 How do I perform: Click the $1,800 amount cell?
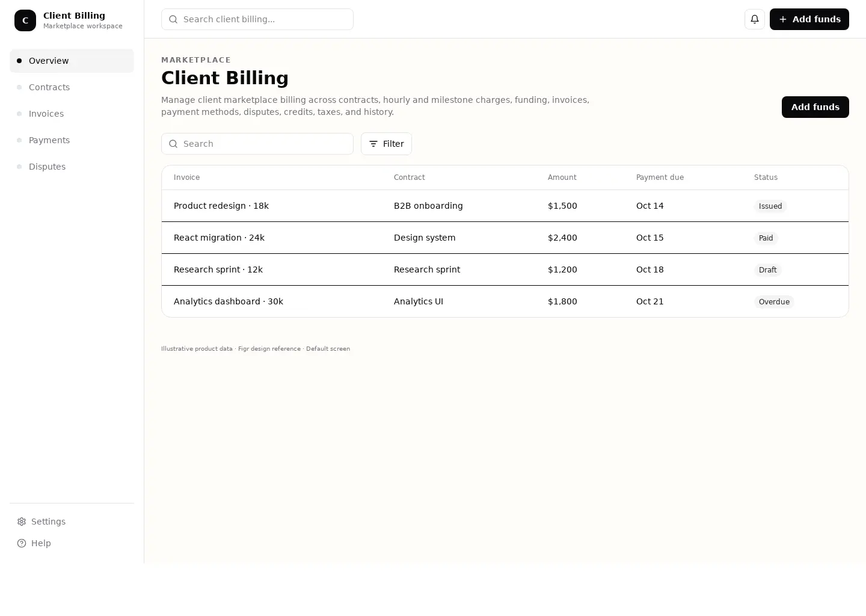(x=562, y=301)
